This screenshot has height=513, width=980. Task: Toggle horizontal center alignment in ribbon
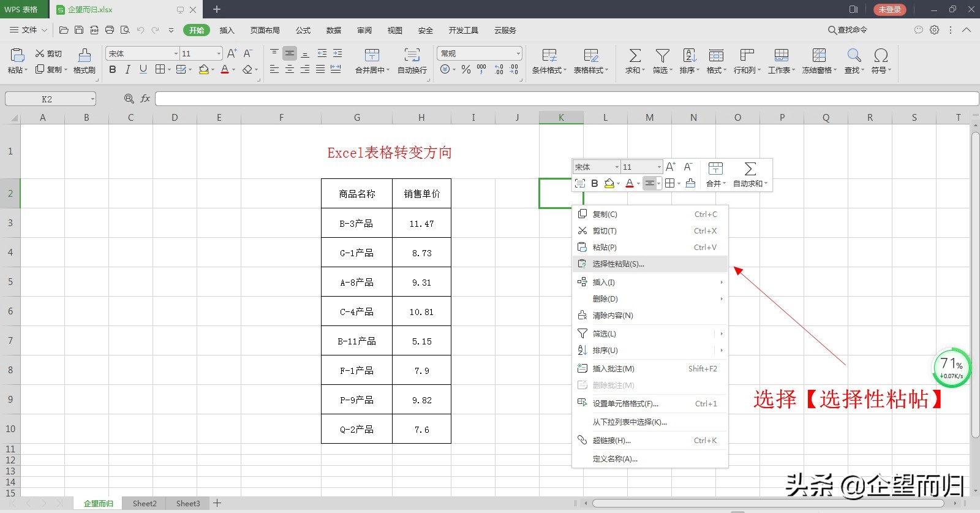point(290,70)
